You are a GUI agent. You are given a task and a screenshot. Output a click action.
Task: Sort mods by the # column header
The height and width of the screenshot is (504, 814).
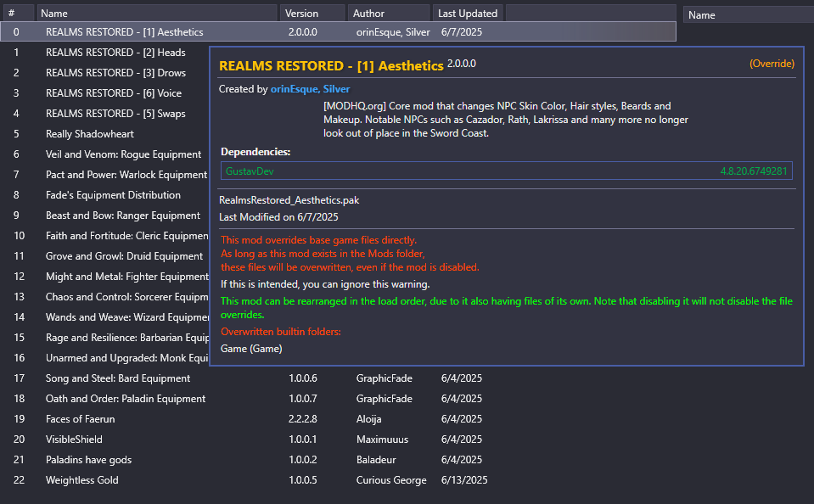click(x=17, y=13)
